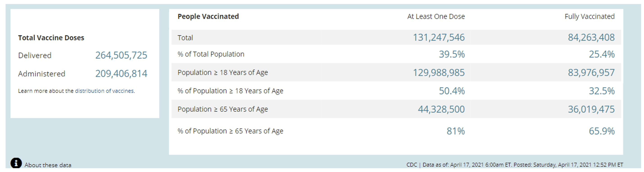Click the People Vaccinated table heading

[x=208, y=16]
